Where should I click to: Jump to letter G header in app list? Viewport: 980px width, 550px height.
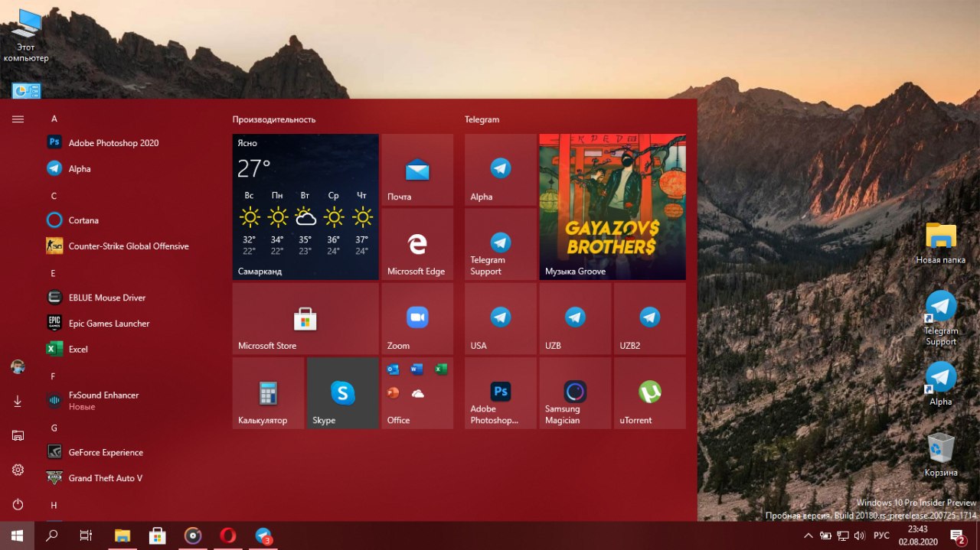(54, 428)
